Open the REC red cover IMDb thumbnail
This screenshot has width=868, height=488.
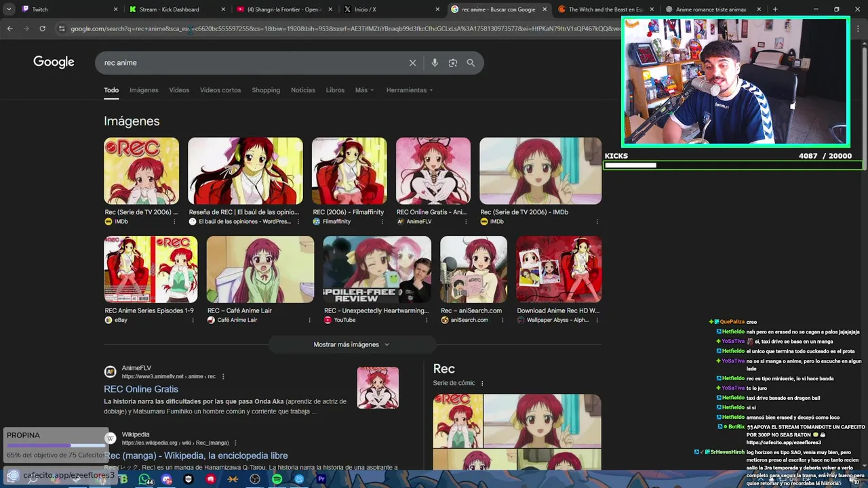coord(141,171)
